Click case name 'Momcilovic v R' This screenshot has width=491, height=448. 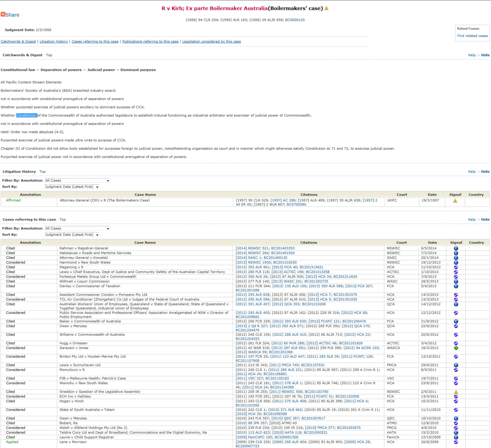72,370
